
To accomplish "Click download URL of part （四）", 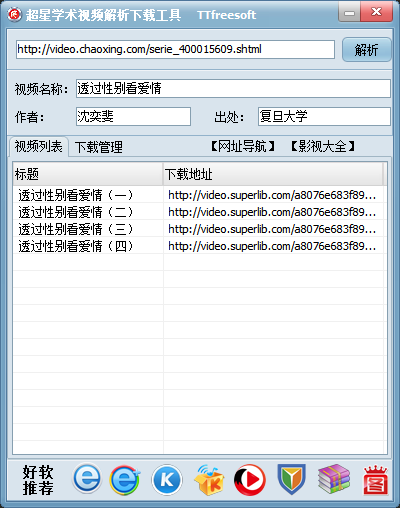I will [272, 246].
